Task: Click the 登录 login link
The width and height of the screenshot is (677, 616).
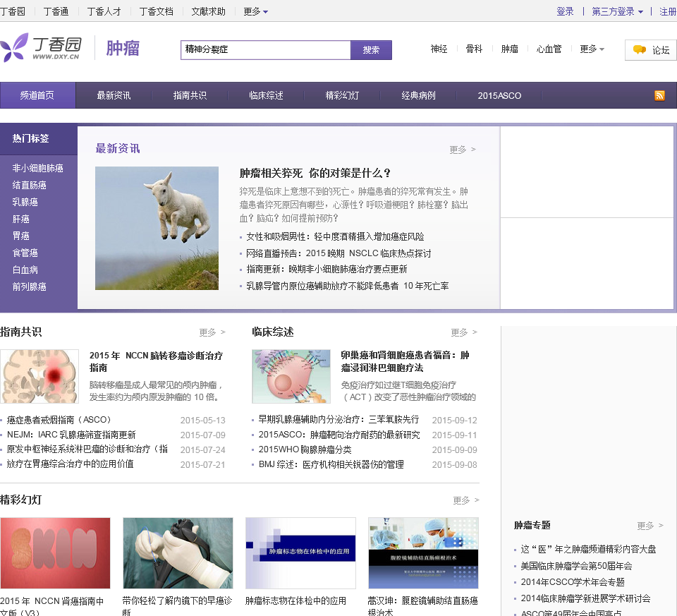Action: click(x=565, y=11)
